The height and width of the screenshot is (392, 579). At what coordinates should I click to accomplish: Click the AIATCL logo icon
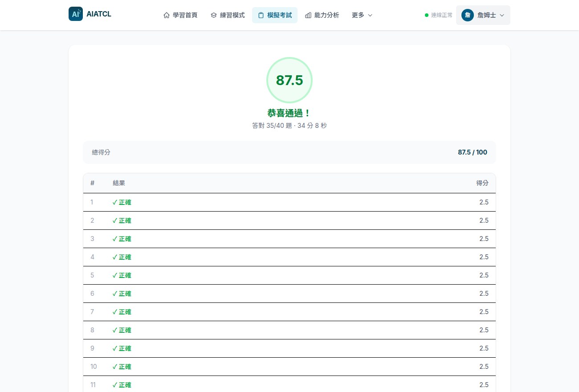[76, 14]
